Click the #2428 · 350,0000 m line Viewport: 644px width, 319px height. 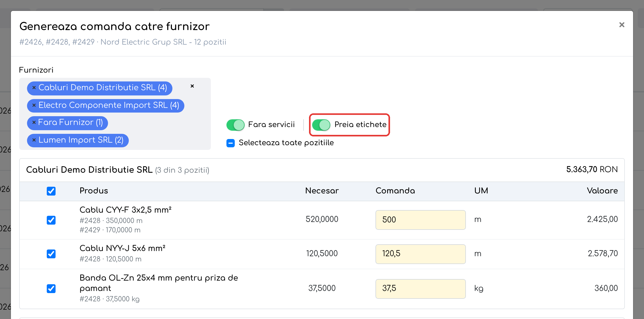pyautogui.click(x=111, y=221)
